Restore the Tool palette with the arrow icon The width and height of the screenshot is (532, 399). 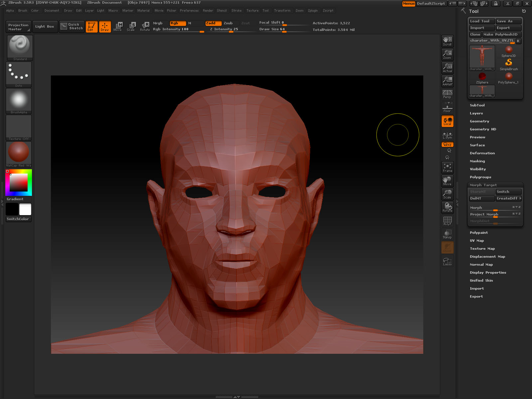[x=524, y=11]
